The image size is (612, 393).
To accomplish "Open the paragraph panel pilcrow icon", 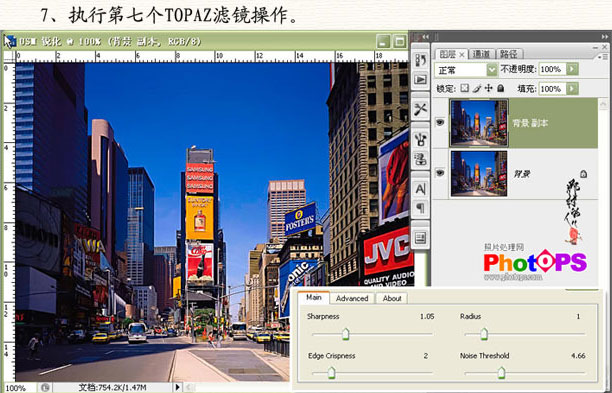I will tap(420, 208).
